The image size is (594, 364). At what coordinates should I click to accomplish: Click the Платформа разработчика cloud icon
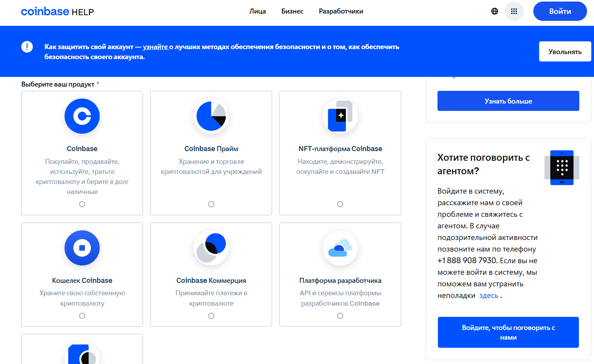coord(340,248)
